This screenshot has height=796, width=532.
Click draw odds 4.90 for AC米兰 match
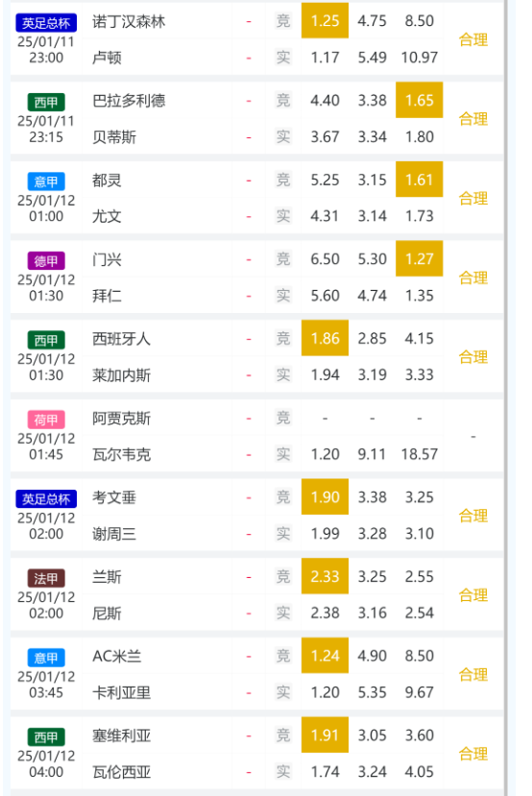pyautogui.click(x=372, y=656)
